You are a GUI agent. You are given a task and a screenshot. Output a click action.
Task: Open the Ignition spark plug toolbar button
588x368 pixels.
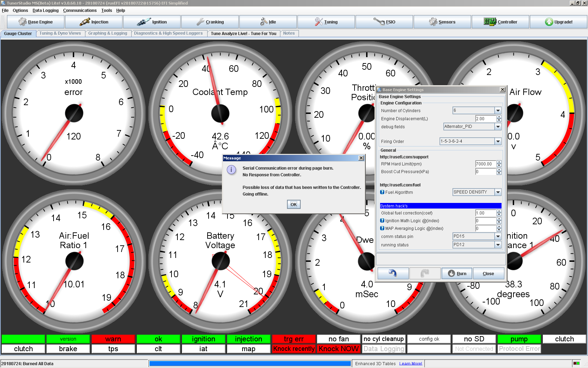[x=152, y=22]
